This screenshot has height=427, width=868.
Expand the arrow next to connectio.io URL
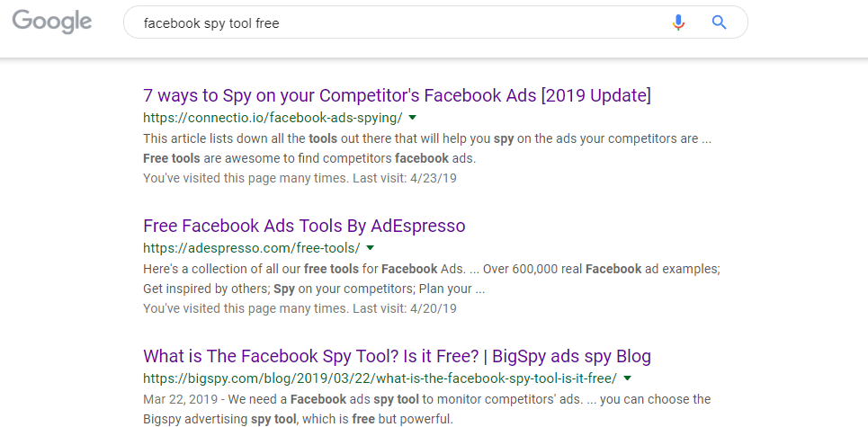click(412, 118)
